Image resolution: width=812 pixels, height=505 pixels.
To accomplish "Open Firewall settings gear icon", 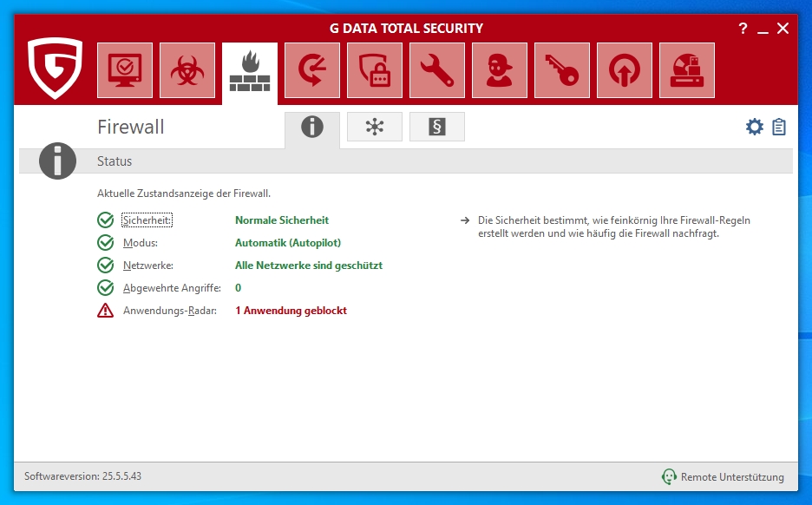I will point(755,127).
